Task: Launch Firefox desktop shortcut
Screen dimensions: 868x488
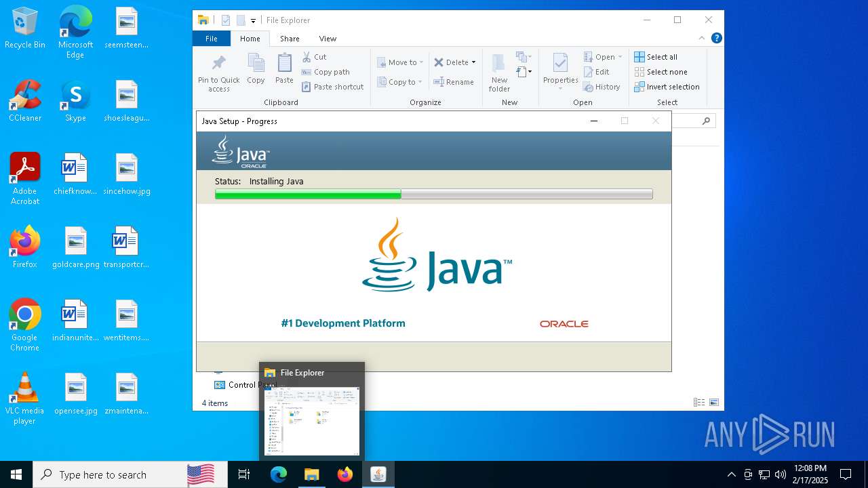Action: (x=25, y=247)
